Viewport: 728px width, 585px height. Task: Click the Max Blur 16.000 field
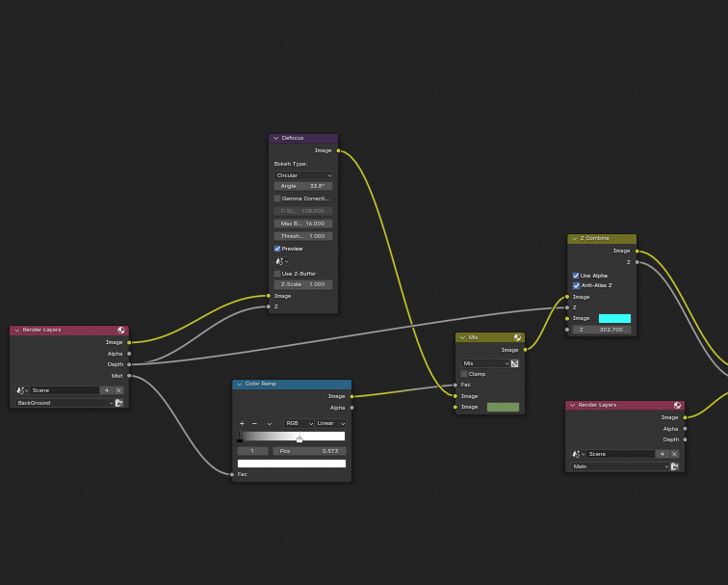tap(303, 224)
